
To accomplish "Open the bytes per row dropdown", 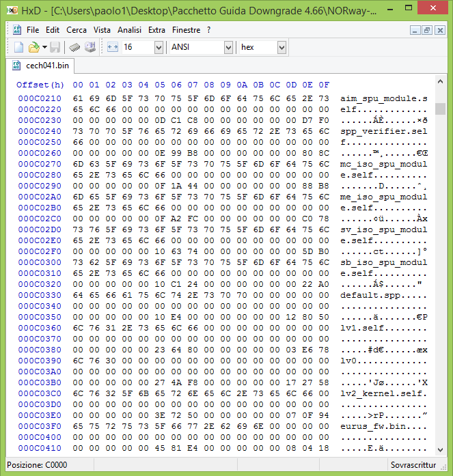I will click(159, 47).
